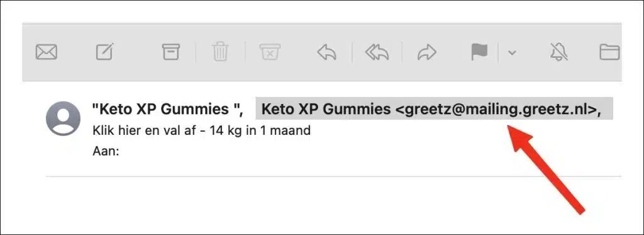Viewport: 644px width, 235px height.
Task: Delete message using the trash icon
Action: click(220, 52)
